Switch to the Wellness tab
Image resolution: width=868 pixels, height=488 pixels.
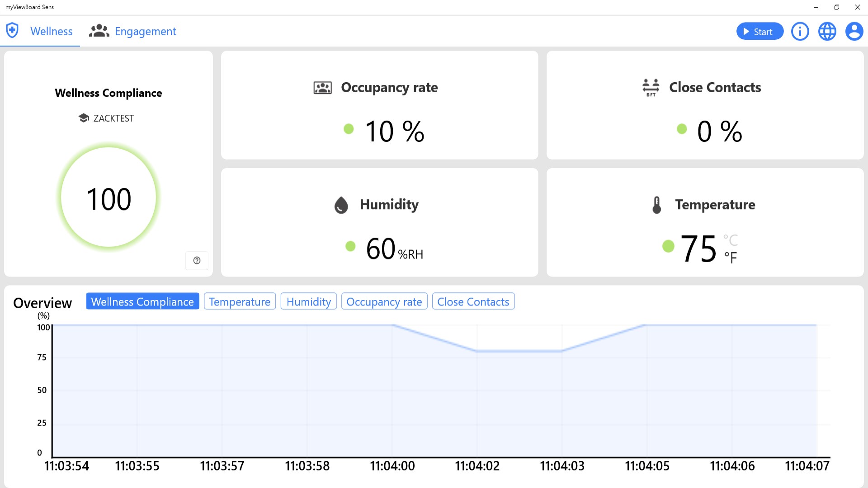click(x=51, y=31)
